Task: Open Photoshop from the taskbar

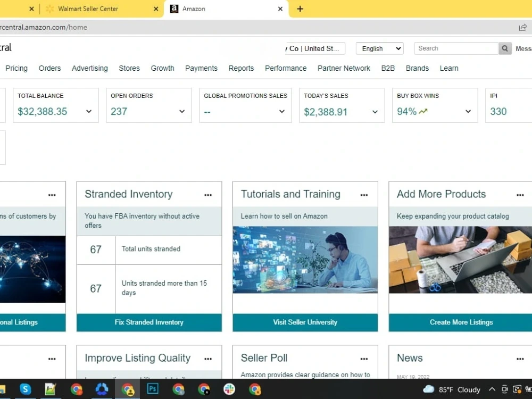Action: [x=153, y=389]
